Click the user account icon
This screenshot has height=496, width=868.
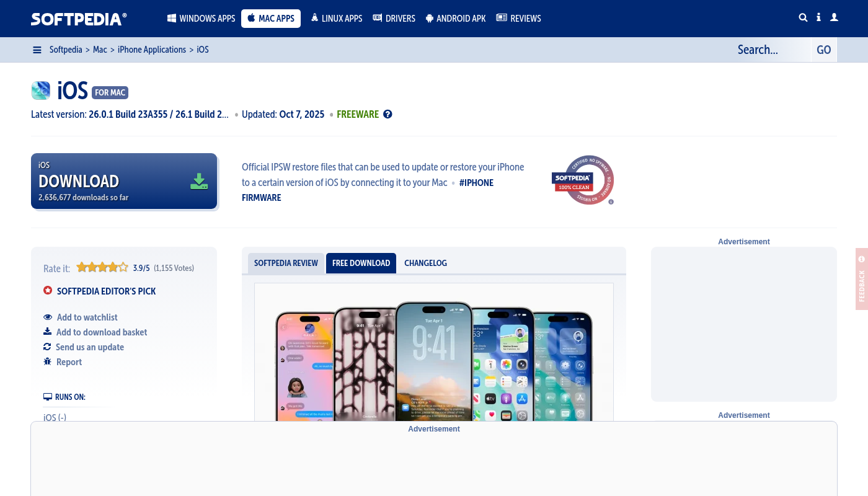(x=834, y=18)
